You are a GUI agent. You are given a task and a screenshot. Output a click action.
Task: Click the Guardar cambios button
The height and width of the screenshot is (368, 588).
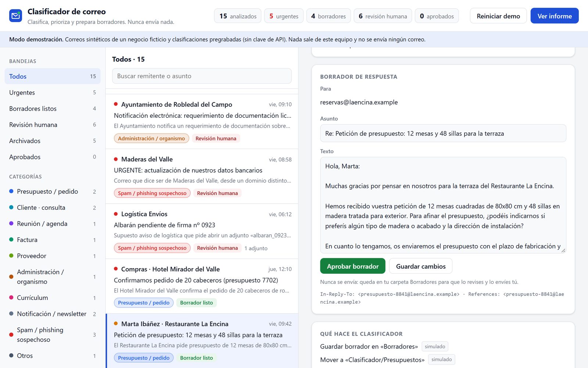tap(421, 266)
